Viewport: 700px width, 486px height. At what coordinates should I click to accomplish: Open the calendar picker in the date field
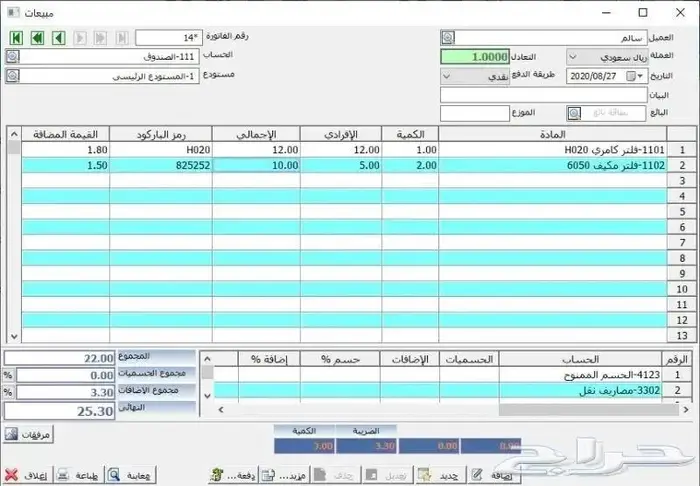pos(630,76)
